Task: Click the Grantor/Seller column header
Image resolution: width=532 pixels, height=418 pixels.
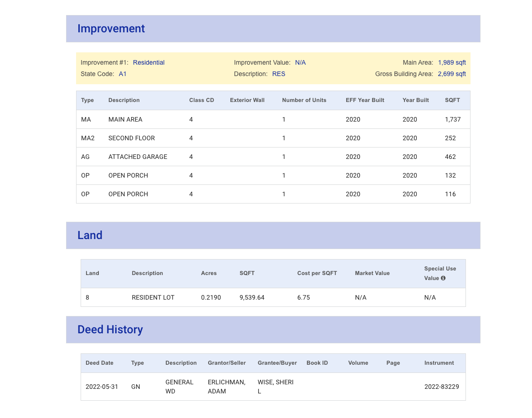Action: 227,363
